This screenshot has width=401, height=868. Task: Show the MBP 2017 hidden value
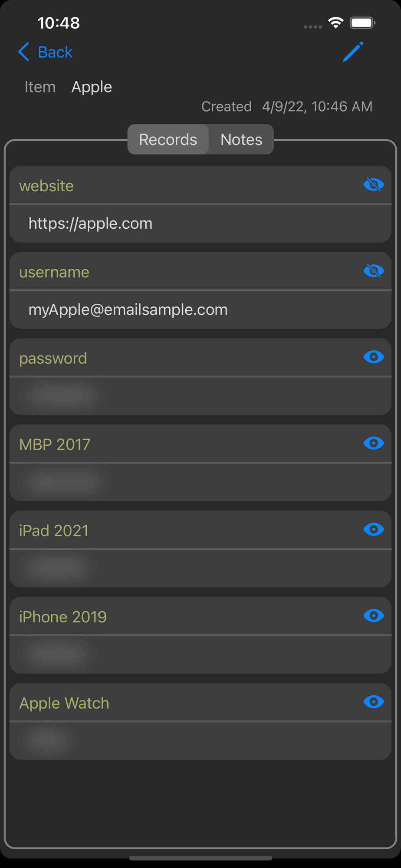[x=373, y=444]
